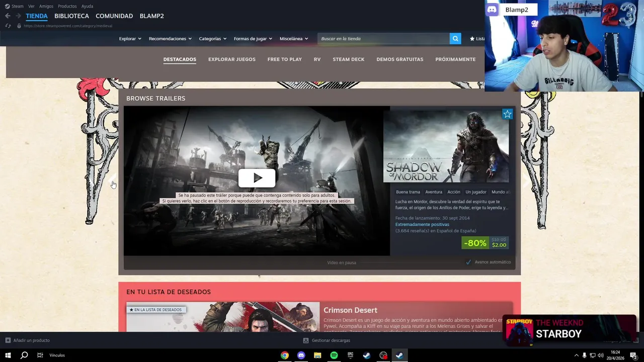This screenshot has height=362, width=644.
Task: Click the Aventura tag
Action: point(434,192)
